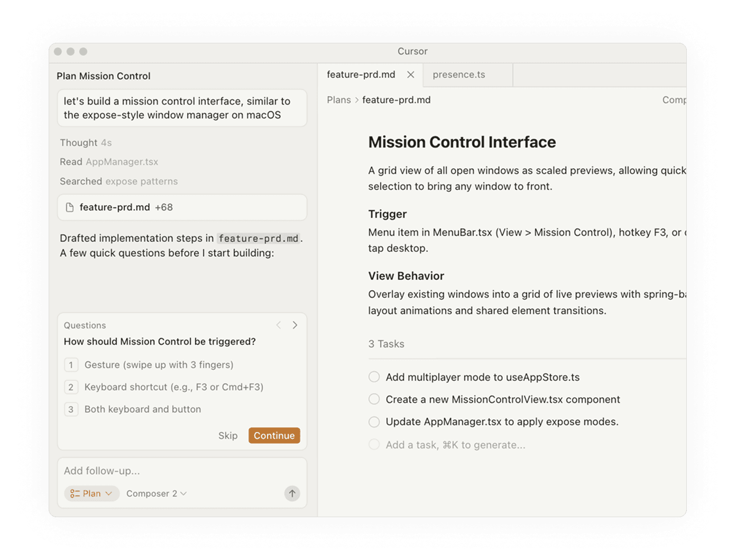Click the file icon on feature-prd.md attachment chip
Screen dimensions: 736x560
[x=70, y=207]
